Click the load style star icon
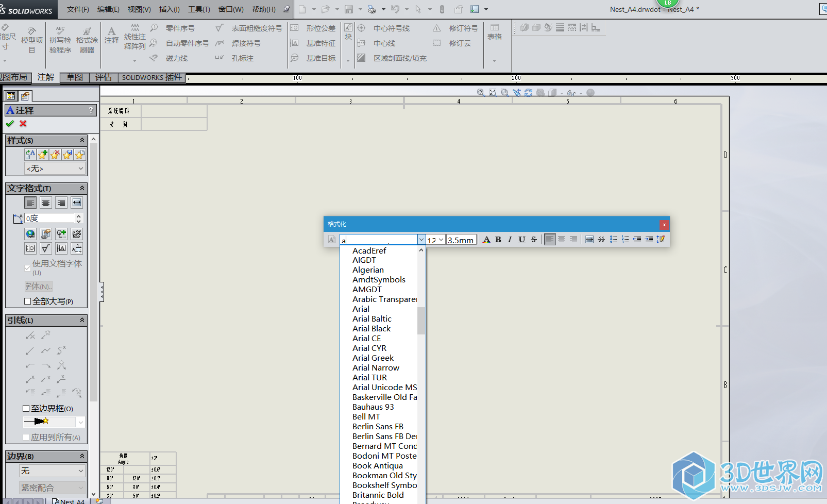The image size is (827, 504). click(x=80, y=155)
